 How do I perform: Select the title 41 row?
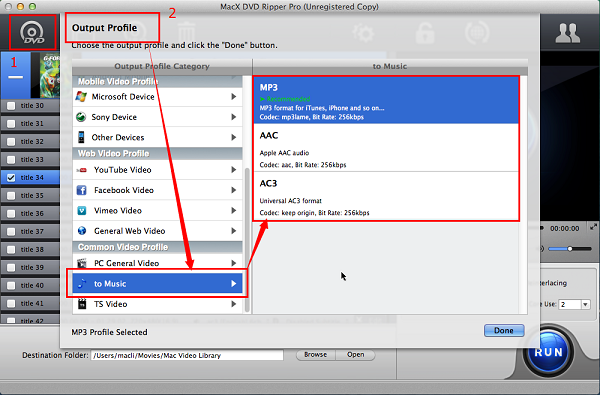[30, 303]
